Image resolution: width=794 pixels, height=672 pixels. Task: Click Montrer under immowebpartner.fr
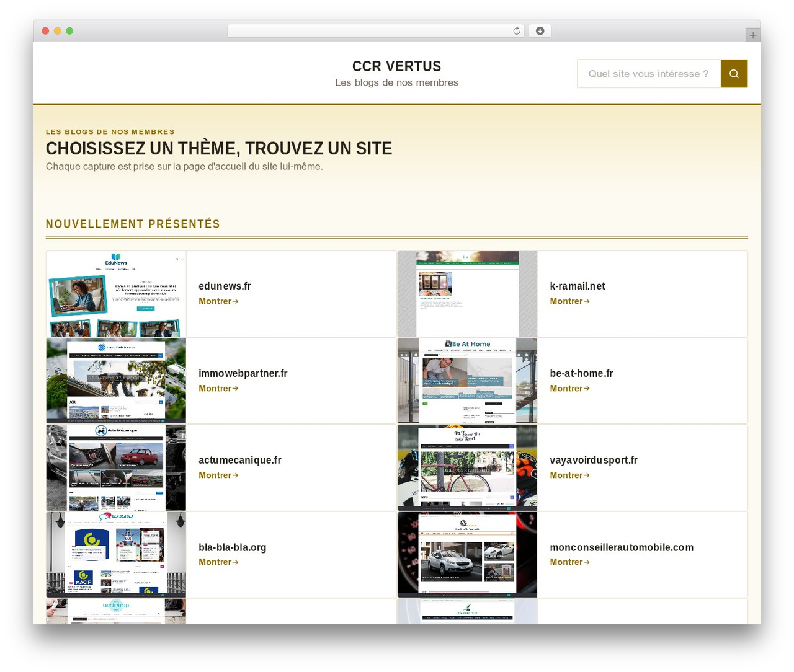point(218,389)
